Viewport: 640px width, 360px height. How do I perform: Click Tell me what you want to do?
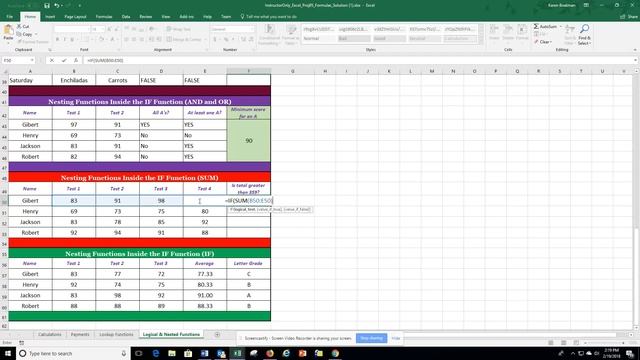[271, 17]
